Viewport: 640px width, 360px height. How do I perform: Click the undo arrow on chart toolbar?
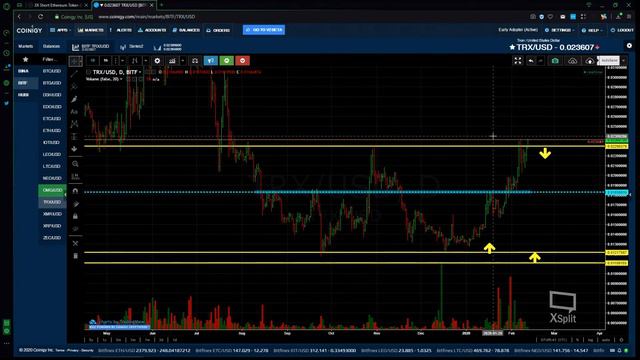[531, 61]
